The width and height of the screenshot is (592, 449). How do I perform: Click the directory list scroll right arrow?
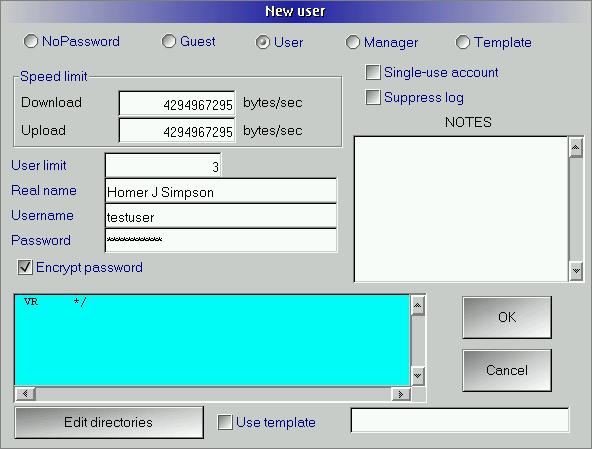tap(401, 394)
